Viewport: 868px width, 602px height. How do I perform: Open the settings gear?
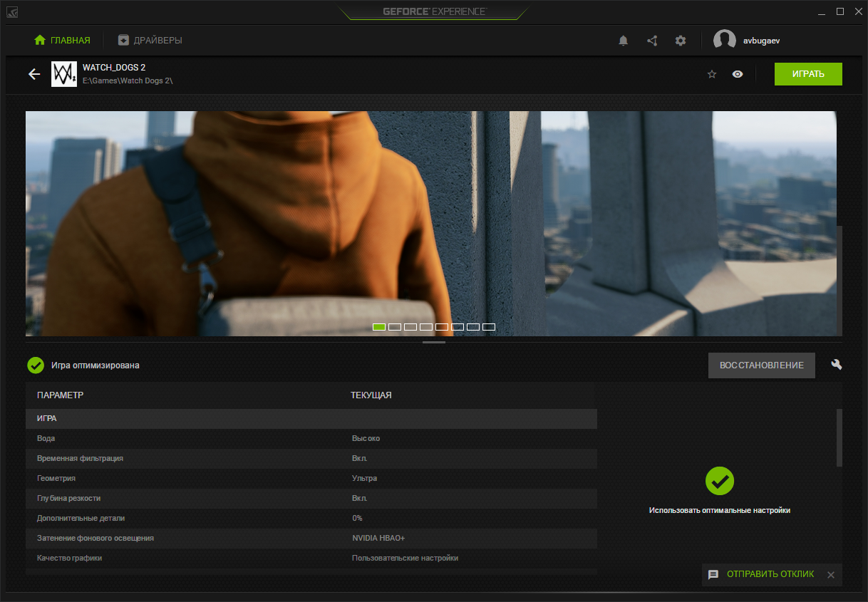(681, 41)
